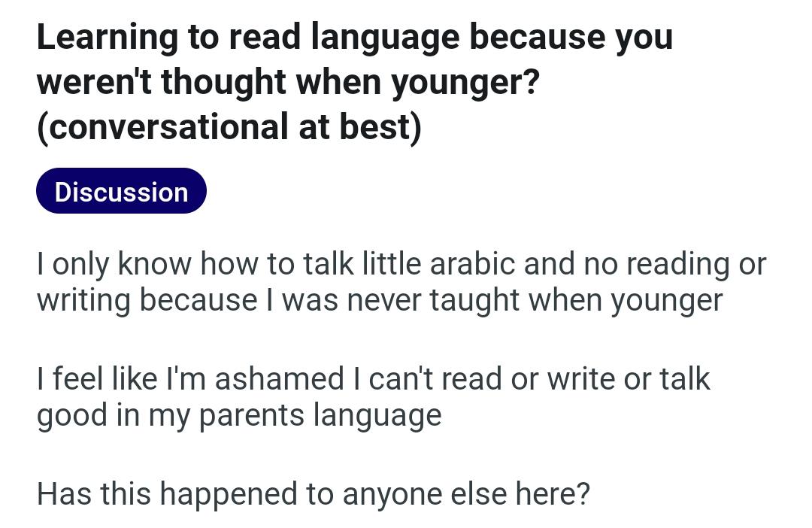
Task: Click the word "arabic" in the first paragraph
Action: point(472,263)
